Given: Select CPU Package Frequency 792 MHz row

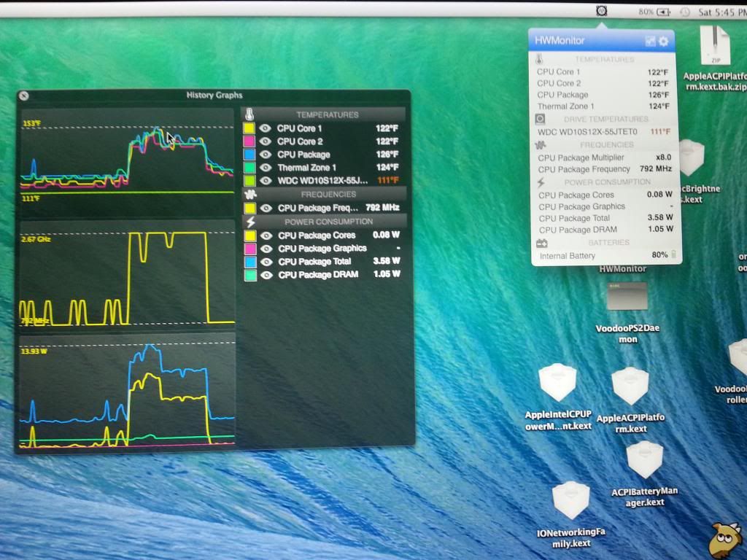Looking at the screenshot, I should tap(605, 169).
